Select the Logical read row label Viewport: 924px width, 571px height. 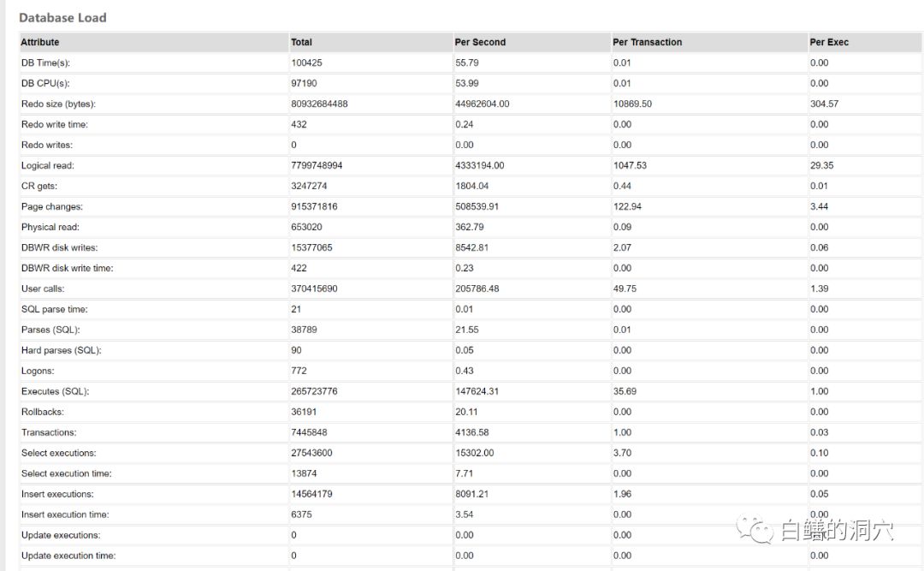point(48,165)
